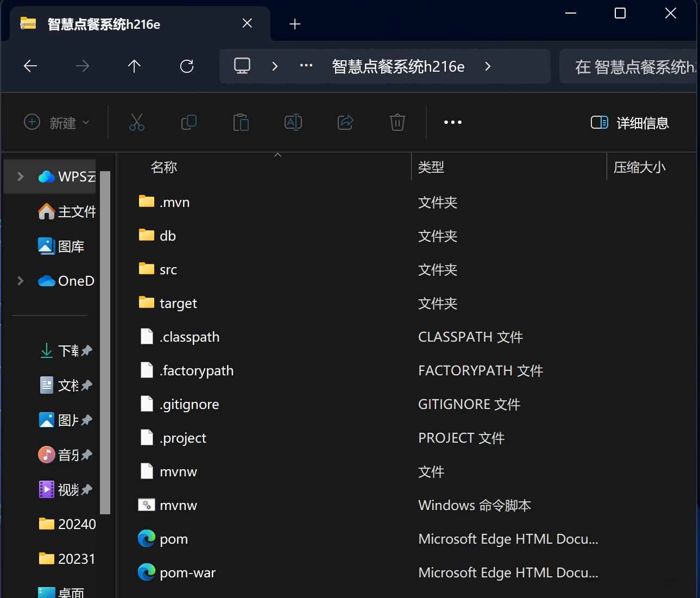
Task: Select the mvnw Windows command script icon
Action: click(x=147, y=505)
